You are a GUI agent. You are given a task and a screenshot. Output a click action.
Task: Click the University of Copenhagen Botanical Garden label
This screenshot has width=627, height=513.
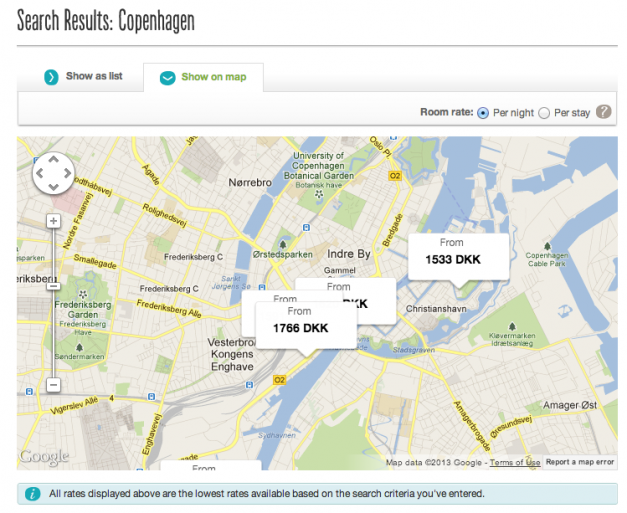point(319,166)
